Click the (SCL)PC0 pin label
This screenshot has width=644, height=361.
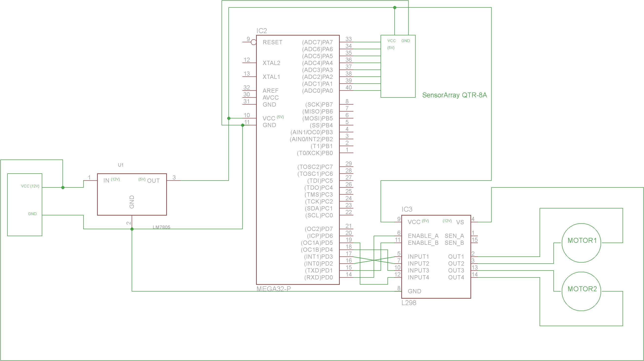[319, 216]
